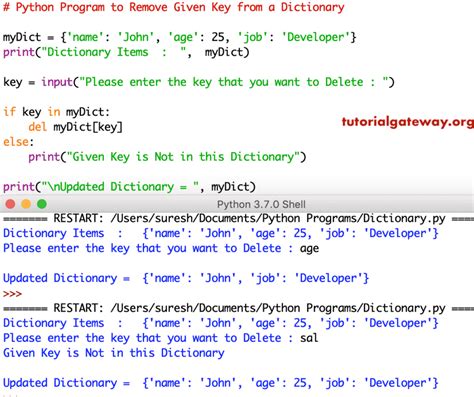Click the green zoom window button

point(42,204)
